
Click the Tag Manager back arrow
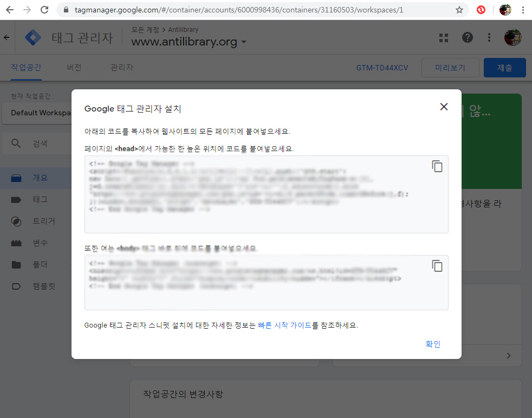point(7,37)
